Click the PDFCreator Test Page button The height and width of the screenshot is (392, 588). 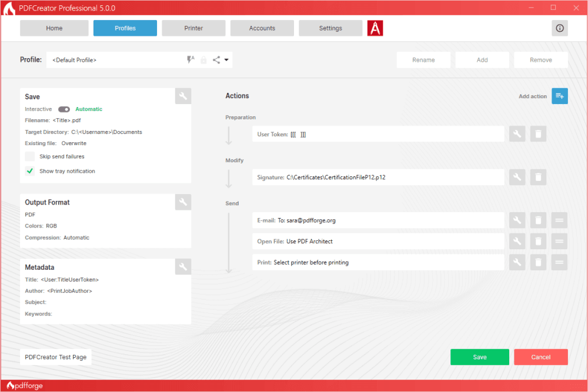(x=56, y=357)
